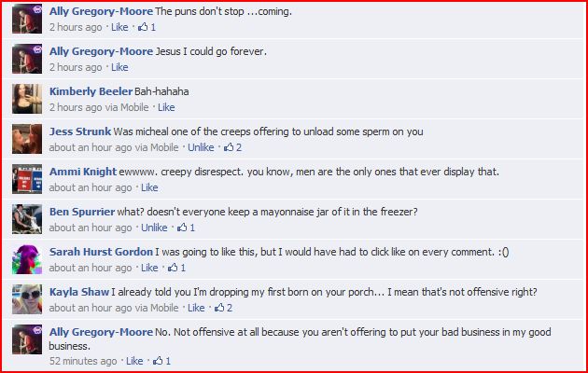This screenshot has width=588, height=373.
Task: Like Ammi Knight's comment
Action: pyautogui.click(x=149, y=187)
